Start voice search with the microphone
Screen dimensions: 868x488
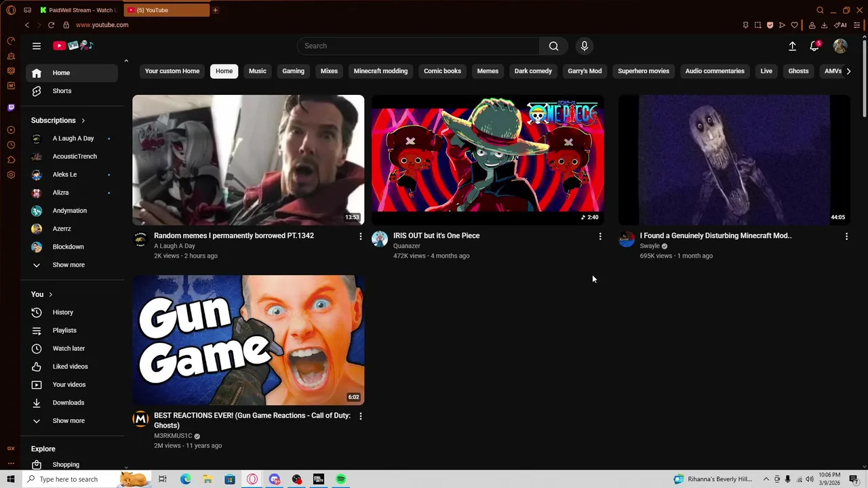coord(585,46)
